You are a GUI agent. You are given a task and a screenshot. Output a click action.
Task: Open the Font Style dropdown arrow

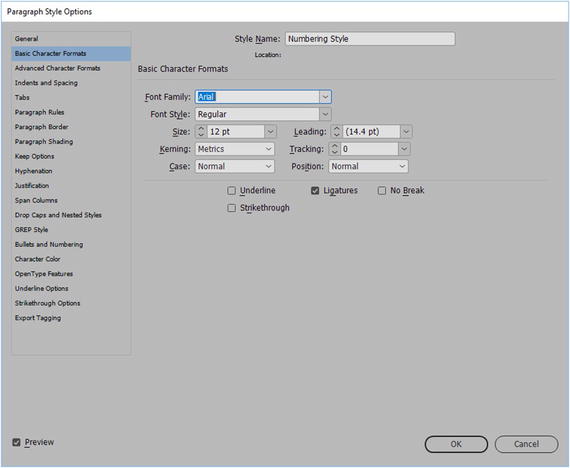pos(325,114)
